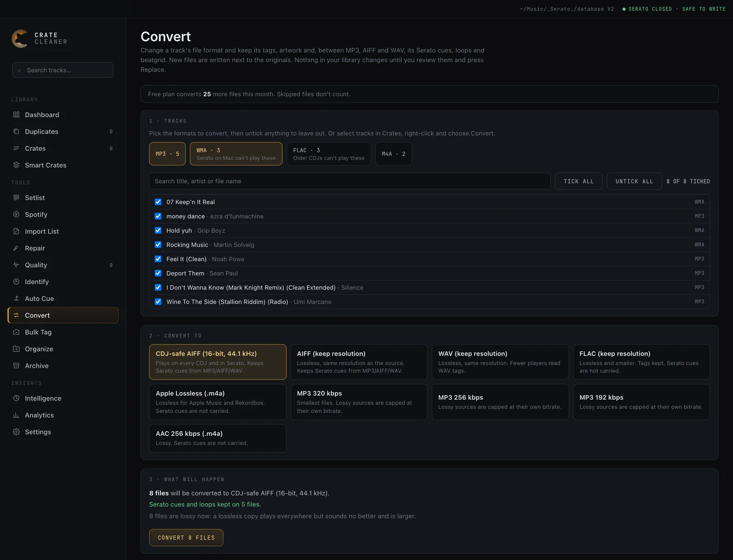This screenshot has height=560, width=733.
Task: Toggle the MP3 · 5 format filter
Action: [x=167, y=154]
